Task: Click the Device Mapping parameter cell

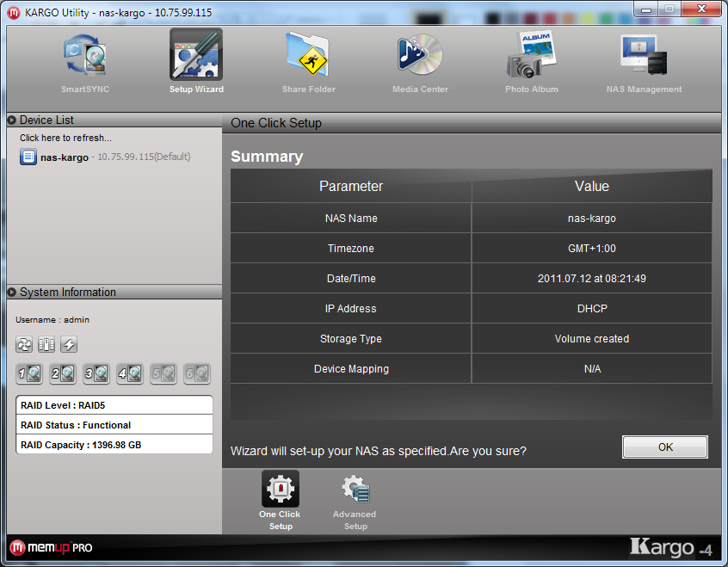Action: 351,369
